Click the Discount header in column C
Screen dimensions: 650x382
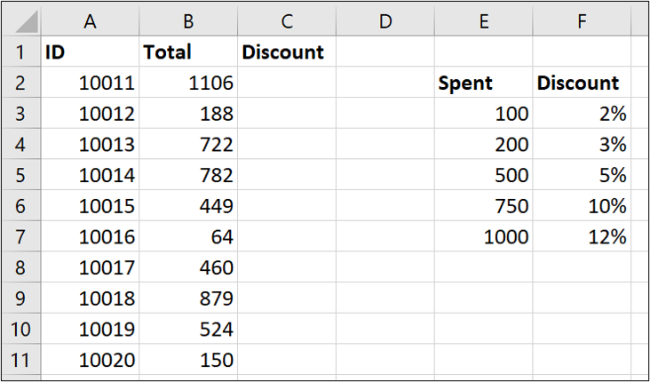(x=287, y=52)
